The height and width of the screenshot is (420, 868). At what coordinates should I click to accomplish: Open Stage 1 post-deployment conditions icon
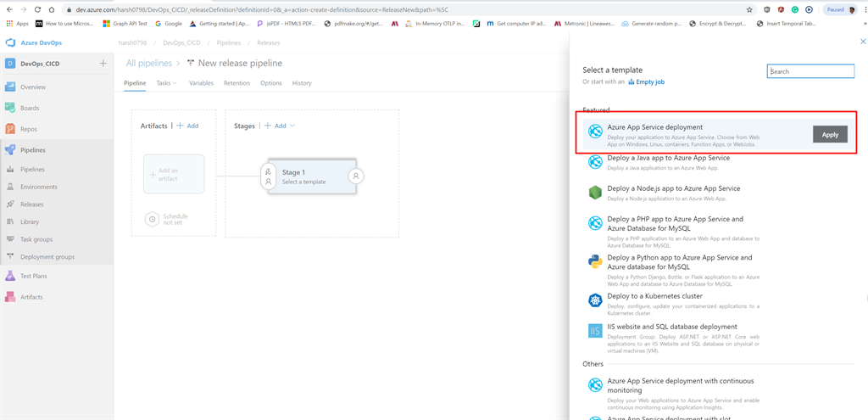point(356,176)
